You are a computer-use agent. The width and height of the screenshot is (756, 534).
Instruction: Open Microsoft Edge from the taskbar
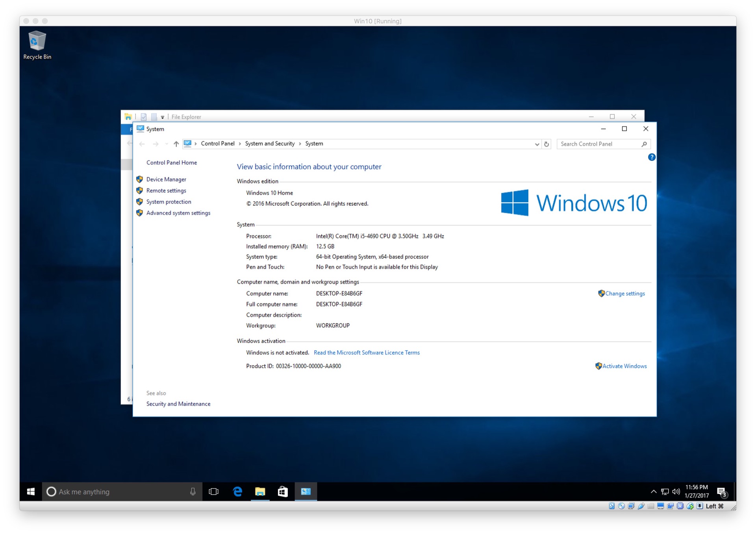[237, 492]
